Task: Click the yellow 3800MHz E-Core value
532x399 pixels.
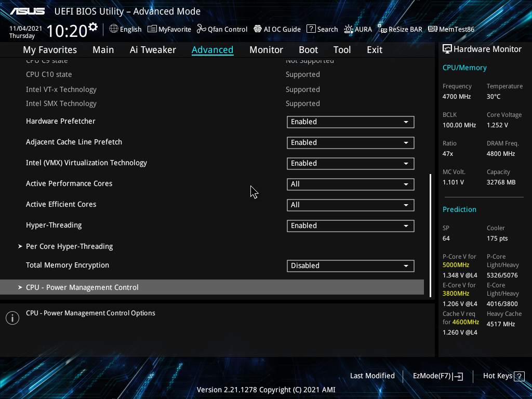Action: (456, 293)
